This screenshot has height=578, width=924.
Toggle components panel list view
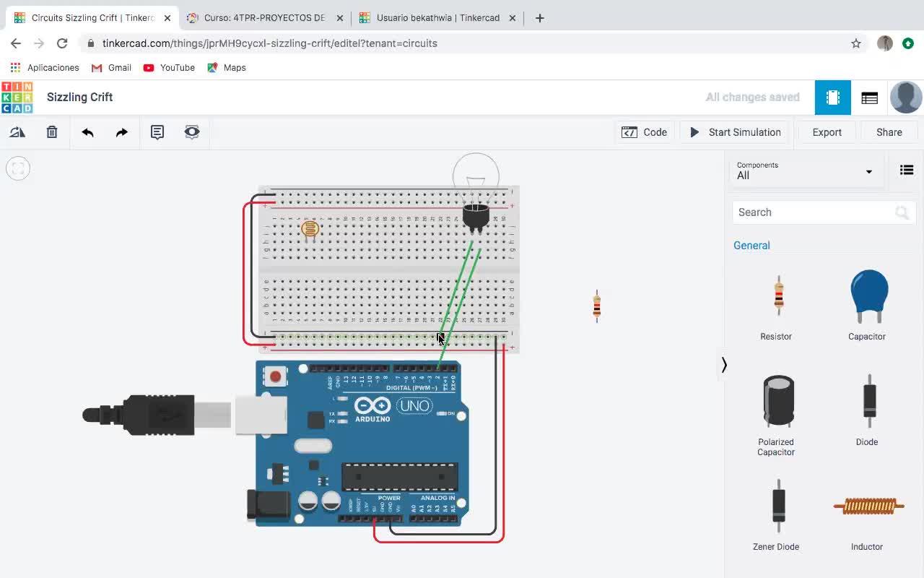[x=907, y=171]
